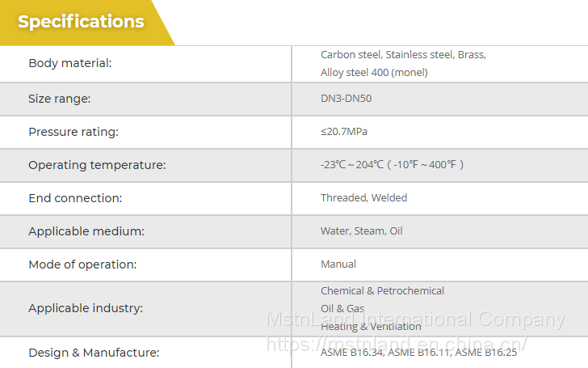Select the ≤20.7MPa value
This screenshot has width=588, height=368.
(x=344, y=132)
